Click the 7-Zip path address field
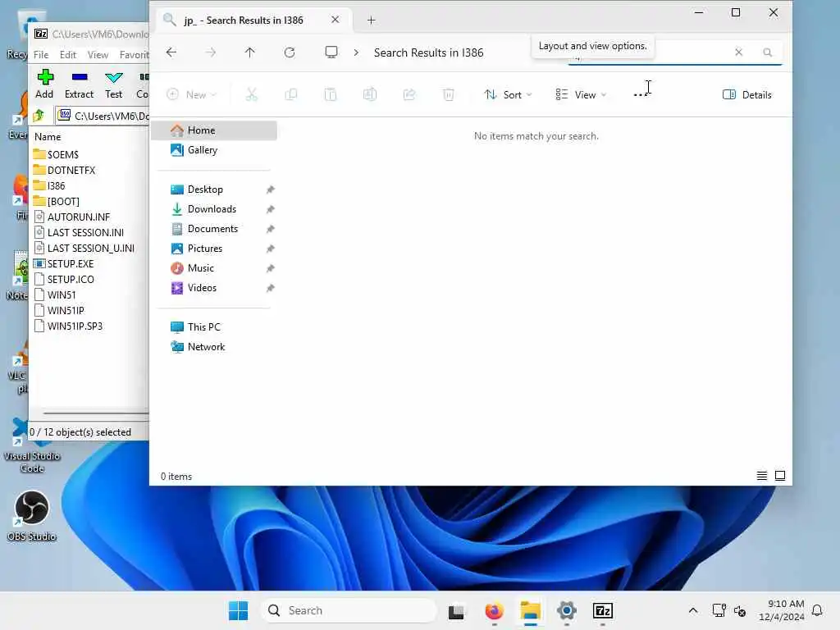 coord(103,116)
